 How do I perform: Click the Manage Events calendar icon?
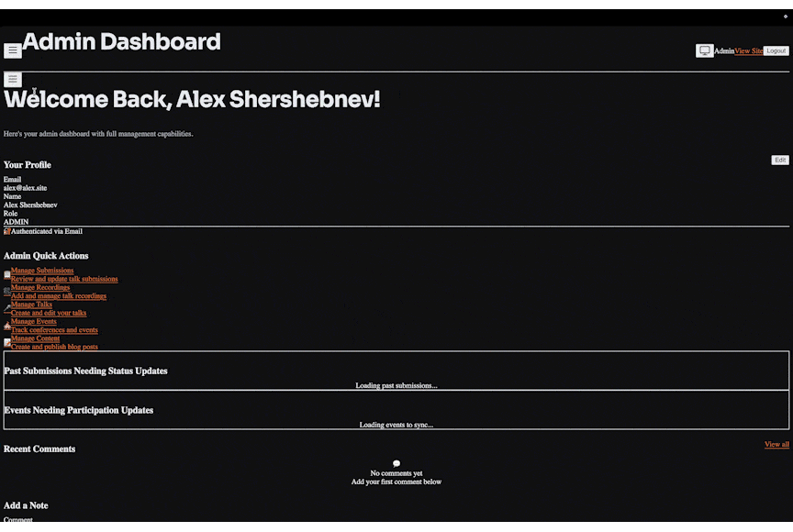point(6,325)
